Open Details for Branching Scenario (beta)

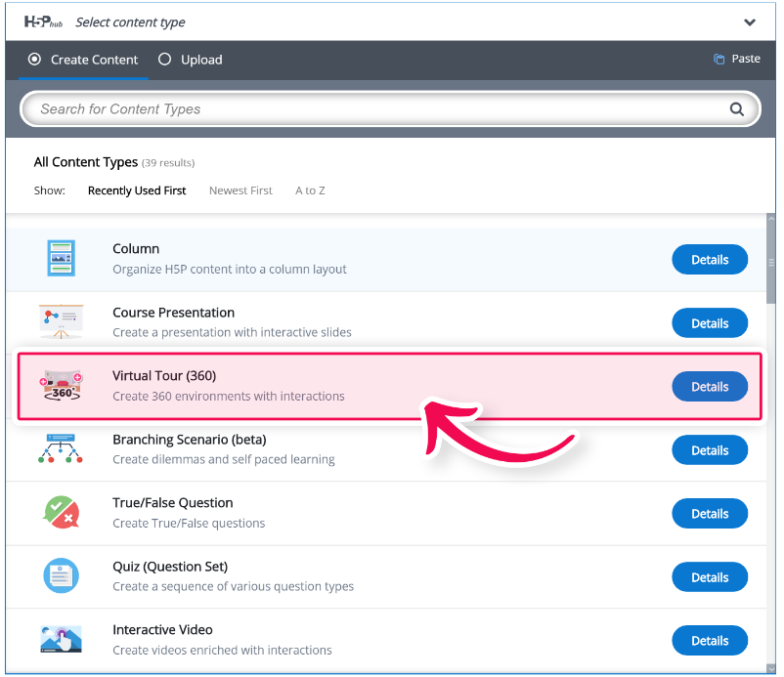(x=710, y=450)
